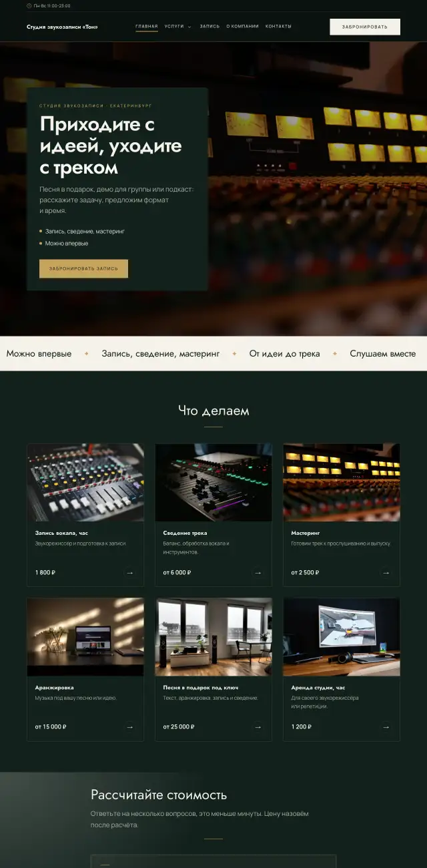
Task: Click the faders photo for Сведение трека
Action: [213, 482]
